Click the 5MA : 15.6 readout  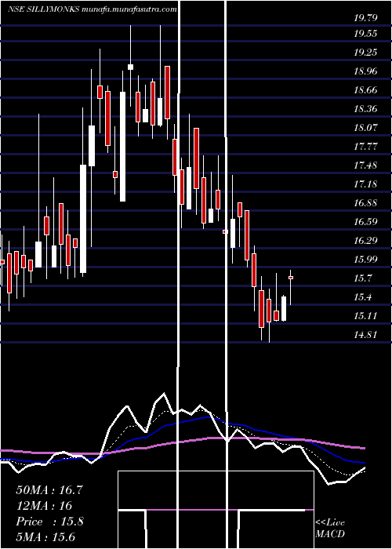46,537
